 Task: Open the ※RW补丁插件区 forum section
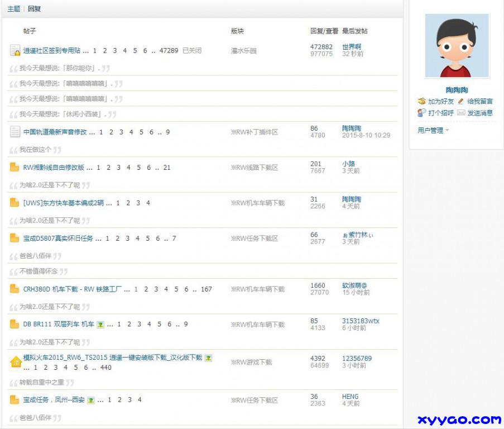(255, 132)
